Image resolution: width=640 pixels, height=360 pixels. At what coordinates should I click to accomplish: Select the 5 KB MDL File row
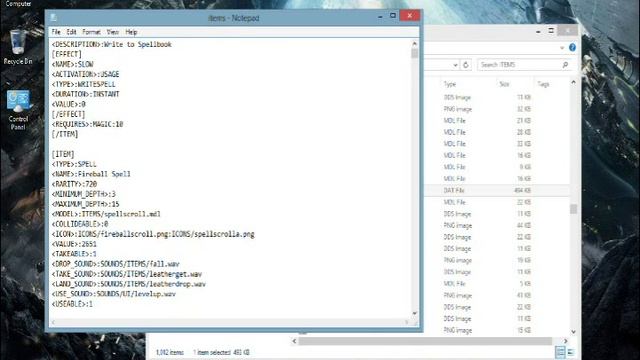[x=497, y=284]
